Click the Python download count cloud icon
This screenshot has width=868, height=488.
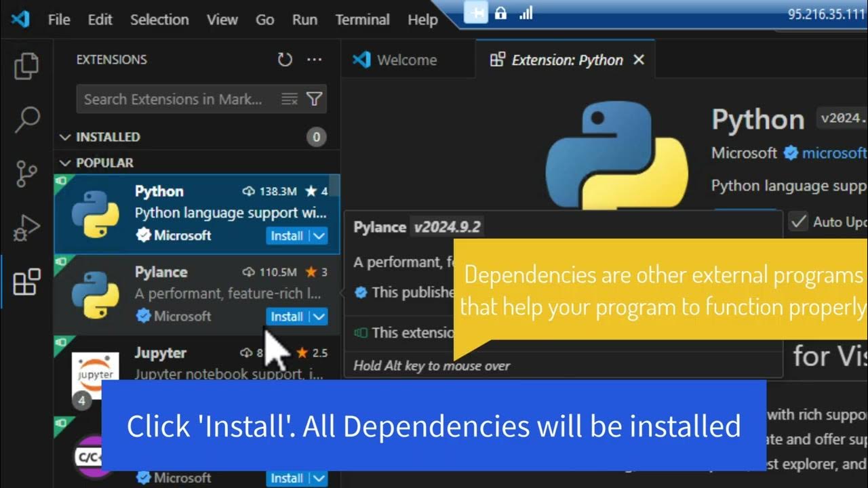point(248,191)
